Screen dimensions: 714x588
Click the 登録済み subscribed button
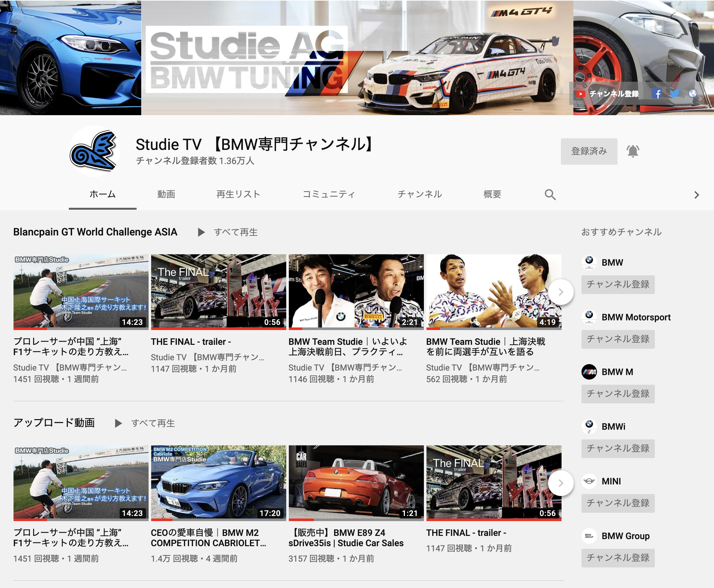pos(589,151)
